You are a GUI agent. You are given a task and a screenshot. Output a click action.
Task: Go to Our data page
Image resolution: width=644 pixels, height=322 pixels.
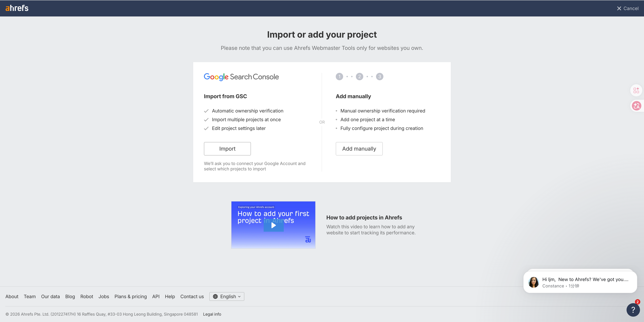(x=50, y=296)
